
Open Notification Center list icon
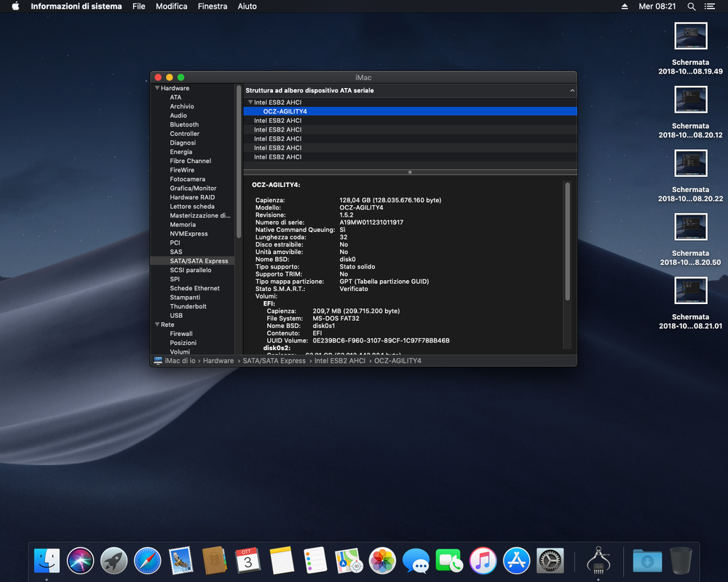point(709,7)
